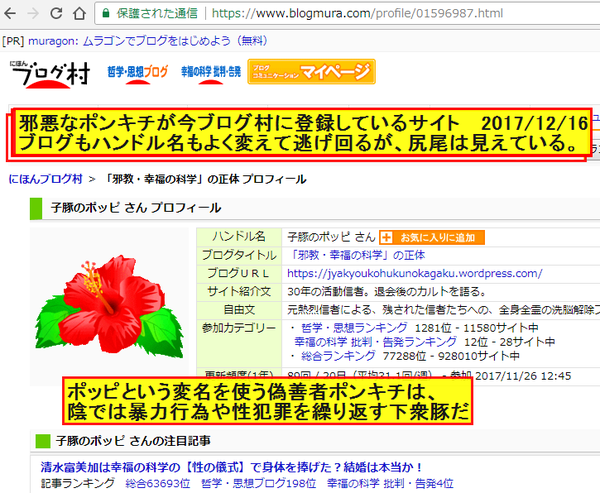
Task: Click the green secure connection padlock
Action: 106,13
